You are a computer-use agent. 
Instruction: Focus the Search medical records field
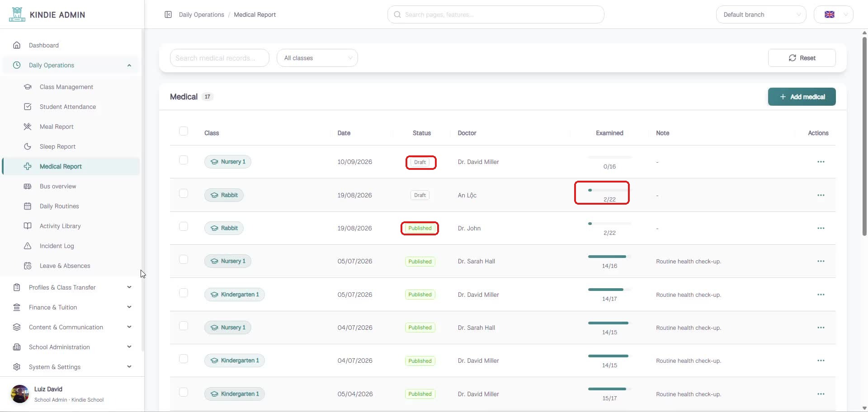219,58
